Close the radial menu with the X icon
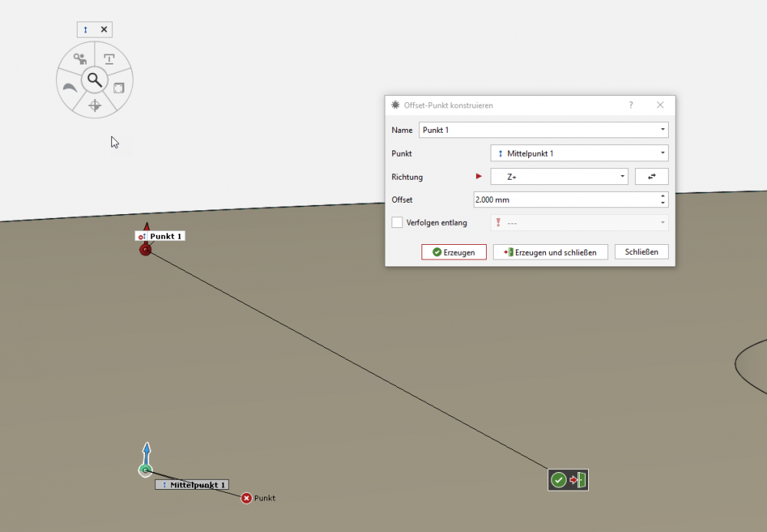Image resolution: width=767 pixels, height=532 pixels. tap(104, 30)
